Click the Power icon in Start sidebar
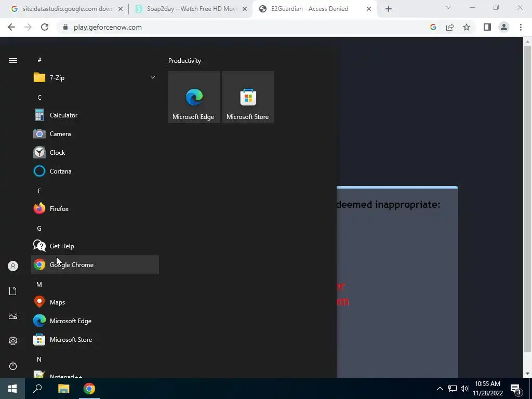Image resolution: width=532 pixels, height=399 pixels. click(x=13, y=366)
